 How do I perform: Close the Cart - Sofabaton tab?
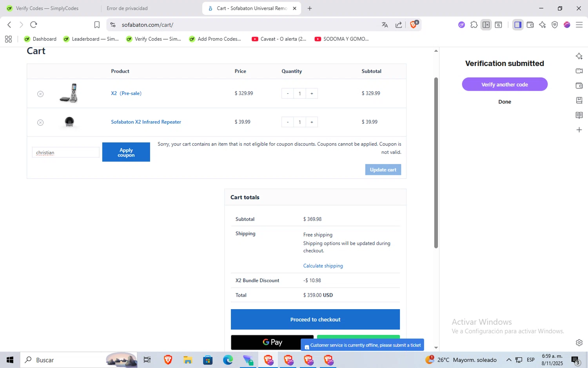click(x=294, y=8)
